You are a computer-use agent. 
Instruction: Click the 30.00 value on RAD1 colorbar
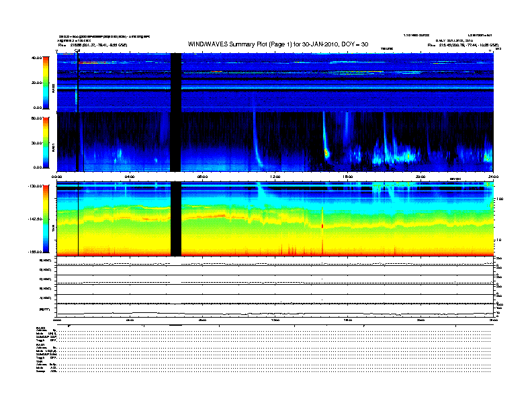(37, 143)
